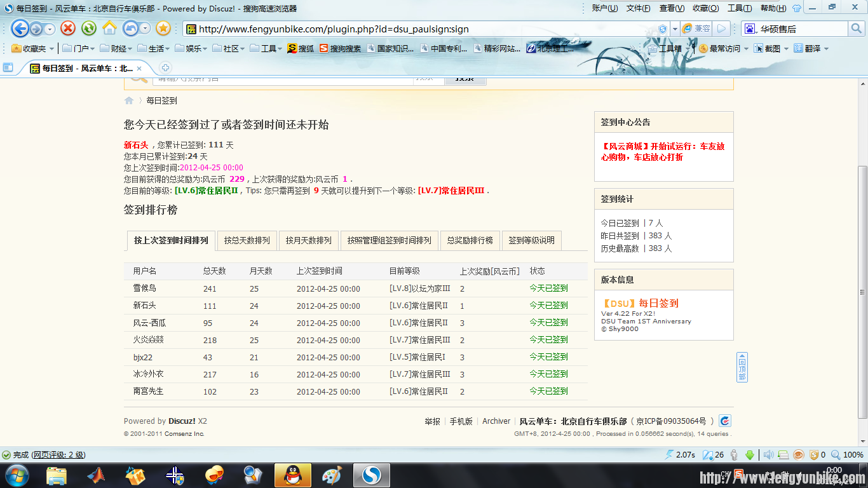Switch to the 按总天数排列 tab
Viewport: 868px width, 488px height.
click(247, 241)
